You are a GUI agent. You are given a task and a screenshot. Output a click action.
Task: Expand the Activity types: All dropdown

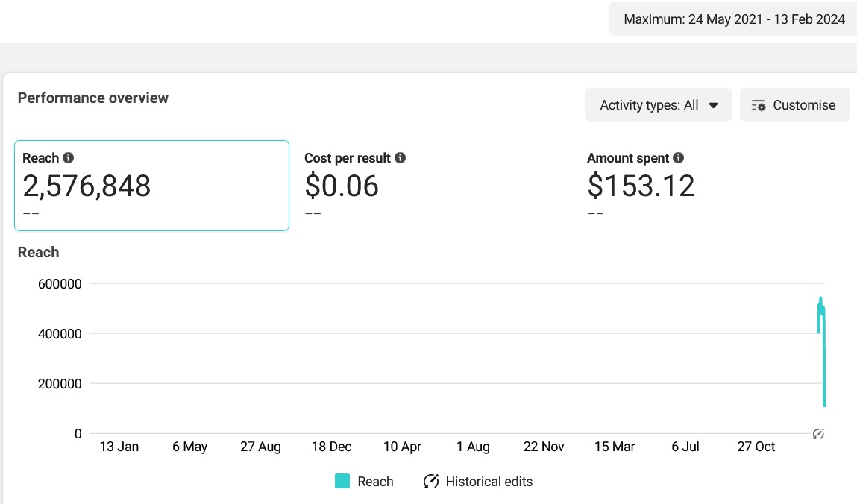658,105
